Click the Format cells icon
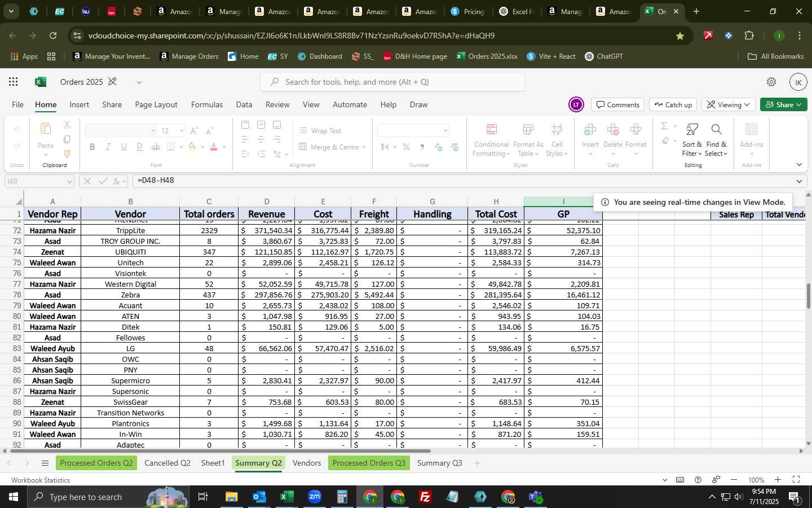The height and width of the screenshot is (508, 812). [636, 130]
